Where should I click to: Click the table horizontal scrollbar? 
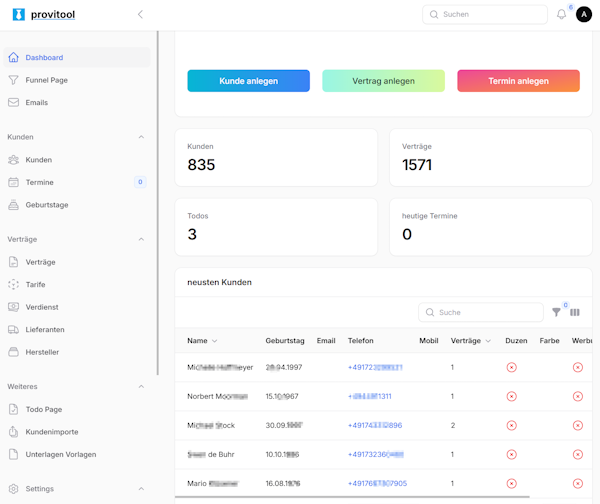pos(352,497)
